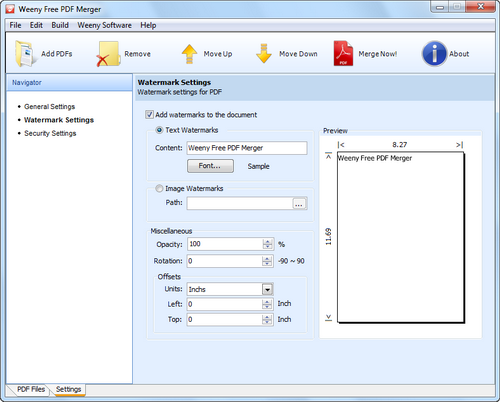500x402 pixels.
Task: Switch to the PDF Files tab
Action: (x=31, y=389)
